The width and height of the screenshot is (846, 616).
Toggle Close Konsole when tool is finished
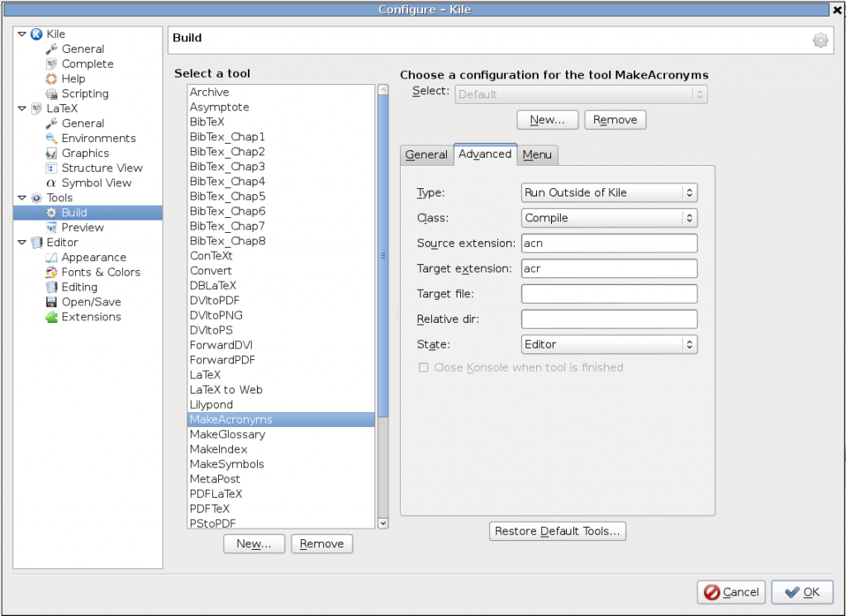click(x=424, y=367)
